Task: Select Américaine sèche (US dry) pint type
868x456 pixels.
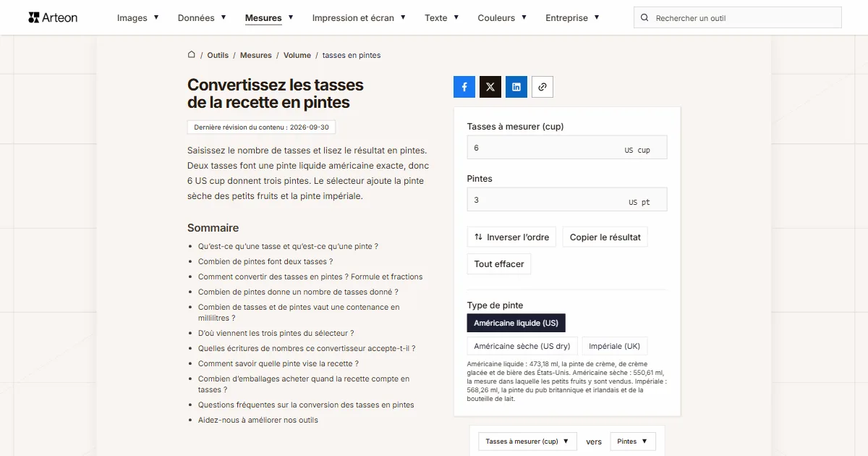Action: (522, 346)
